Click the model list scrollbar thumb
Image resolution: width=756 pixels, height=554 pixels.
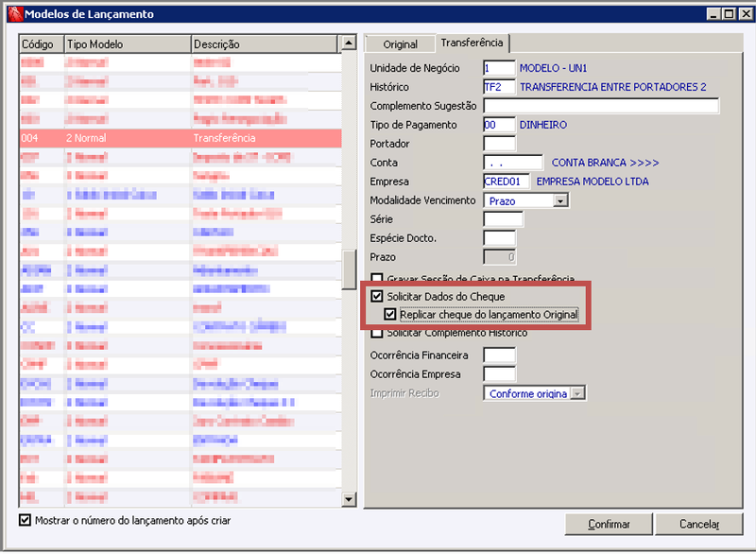349,269
